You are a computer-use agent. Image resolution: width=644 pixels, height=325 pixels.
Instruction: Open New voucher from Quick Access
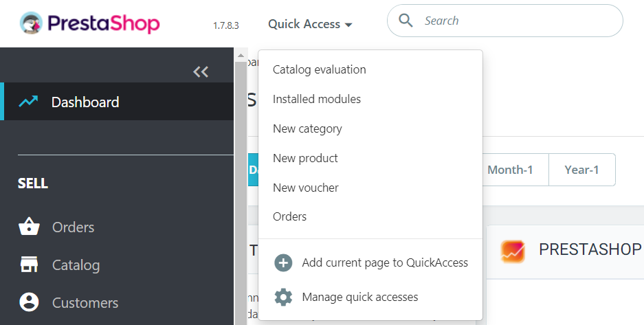point(305,188)
